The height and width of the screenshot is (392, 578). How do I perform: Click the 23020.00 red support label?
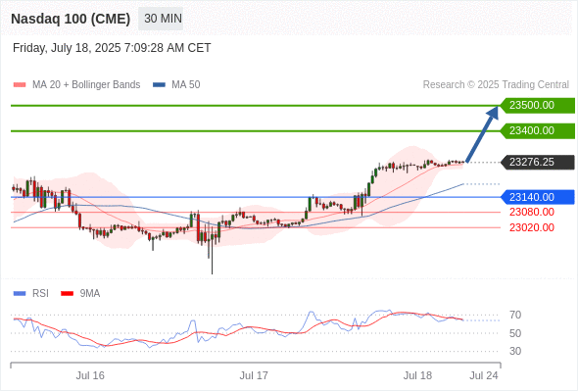coord(532,227)
